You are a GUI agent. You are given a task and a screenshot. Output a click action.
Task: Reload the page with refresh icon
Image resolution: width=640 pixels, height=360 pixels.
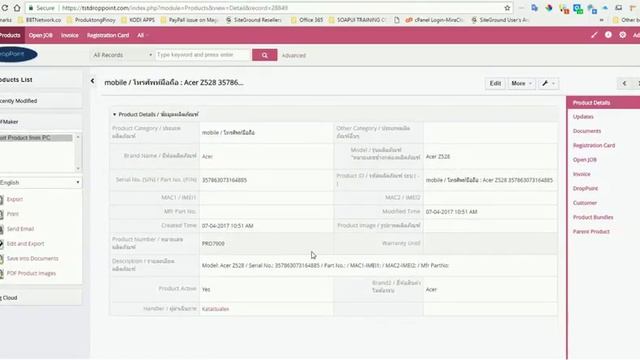4,8
